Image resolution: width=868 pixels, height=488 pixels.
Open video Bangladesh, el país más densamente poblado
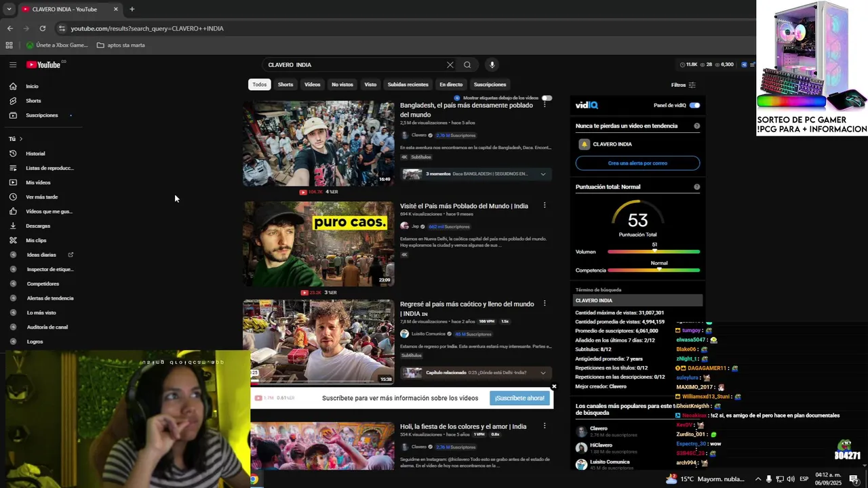[466, 110]
